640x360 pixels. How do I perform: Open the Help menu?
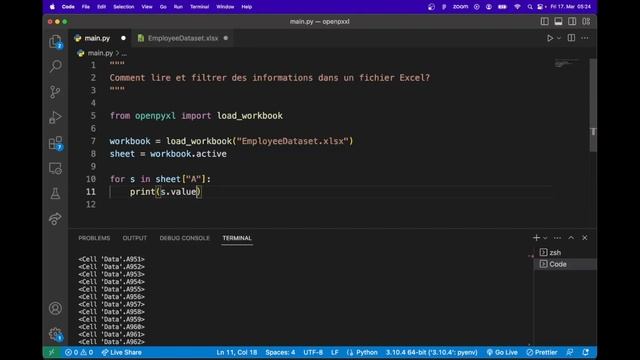point(247,7)
